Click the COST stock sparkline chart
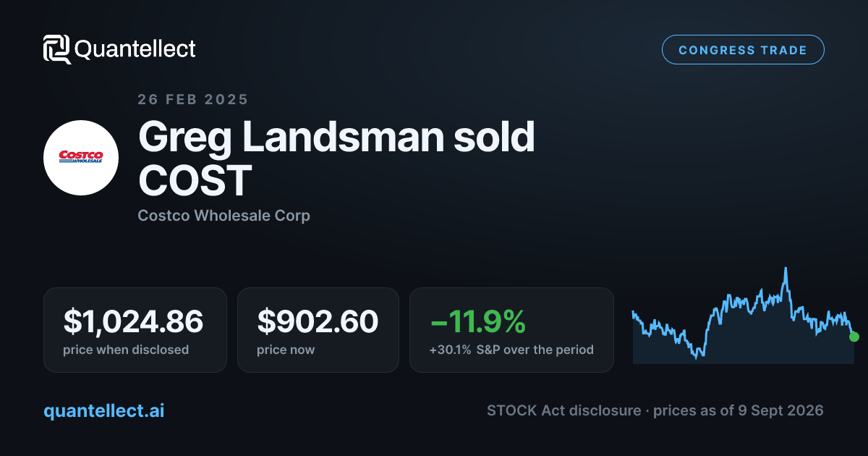868x456 pixels. 744,316
